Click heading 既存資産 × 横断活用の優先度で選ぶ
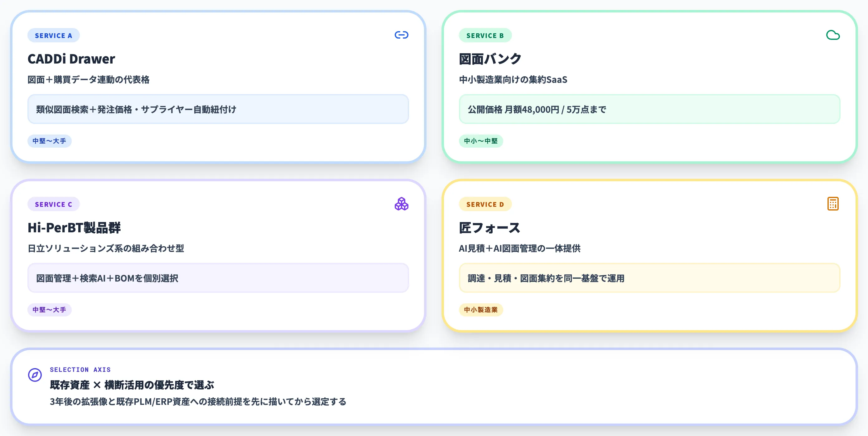This screenshot has height=436, width=868. point(132,385)
